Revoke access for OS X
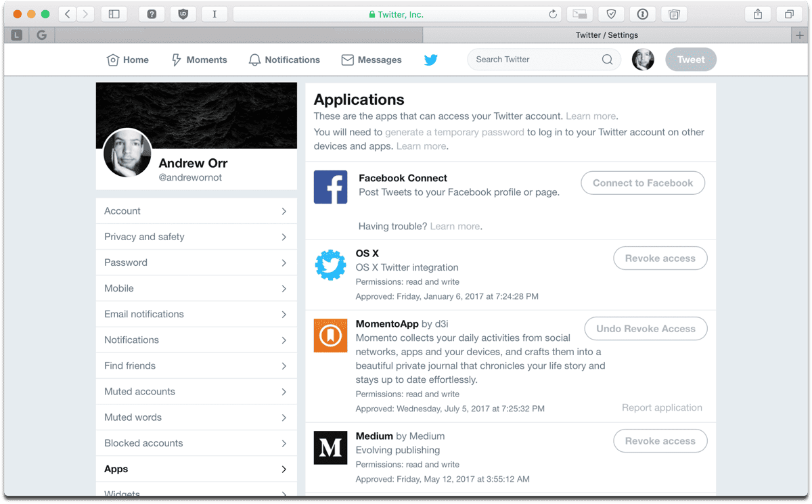 660,258
